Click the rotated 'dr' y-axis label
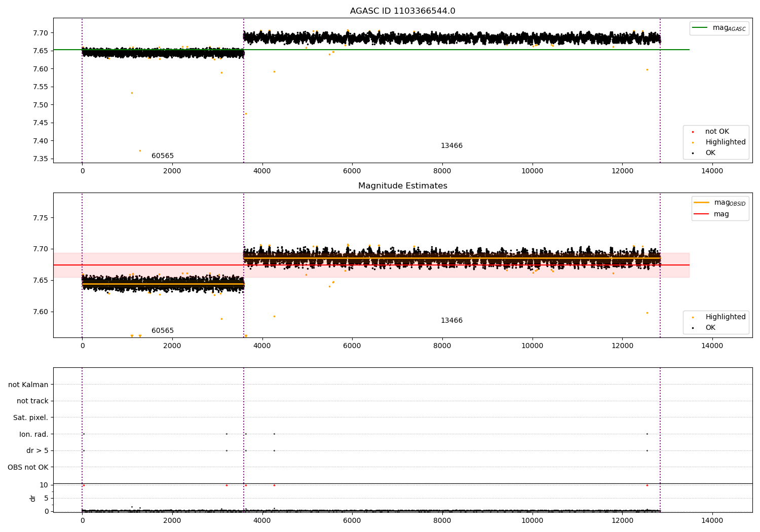This screenshot has height=532, width=760. pyautogui.click(x=33, y=499)
